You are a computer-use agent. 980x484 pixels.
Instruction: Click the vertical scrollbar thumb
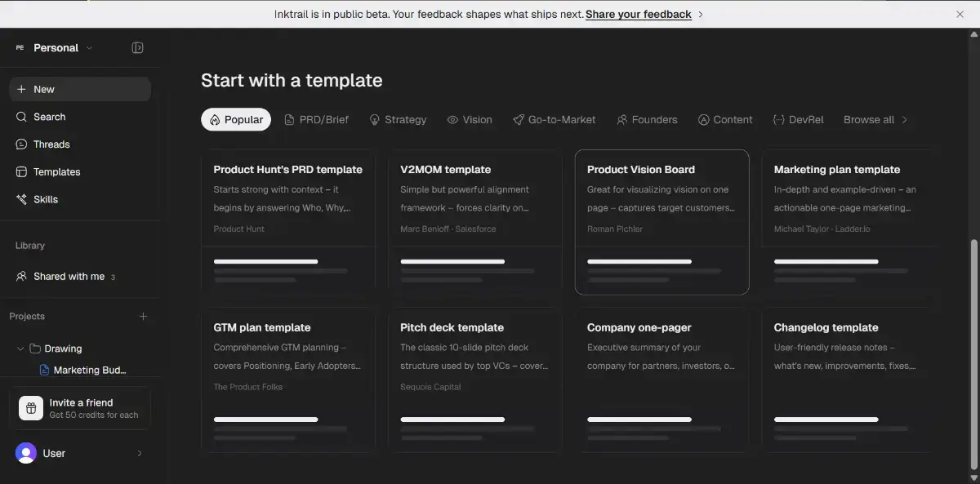pyautogui.click(x=973, y=353)
